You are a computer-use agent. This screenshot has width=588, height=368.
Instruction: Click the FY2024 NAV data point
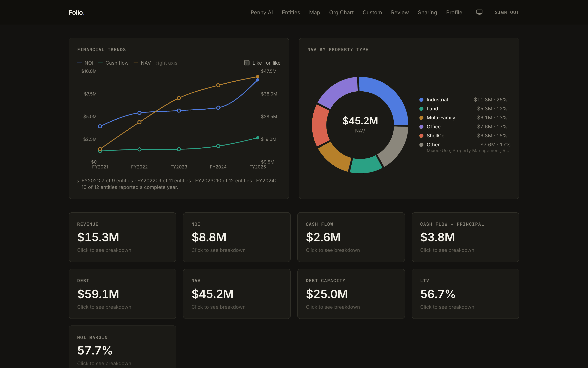[x=218, y=85]
